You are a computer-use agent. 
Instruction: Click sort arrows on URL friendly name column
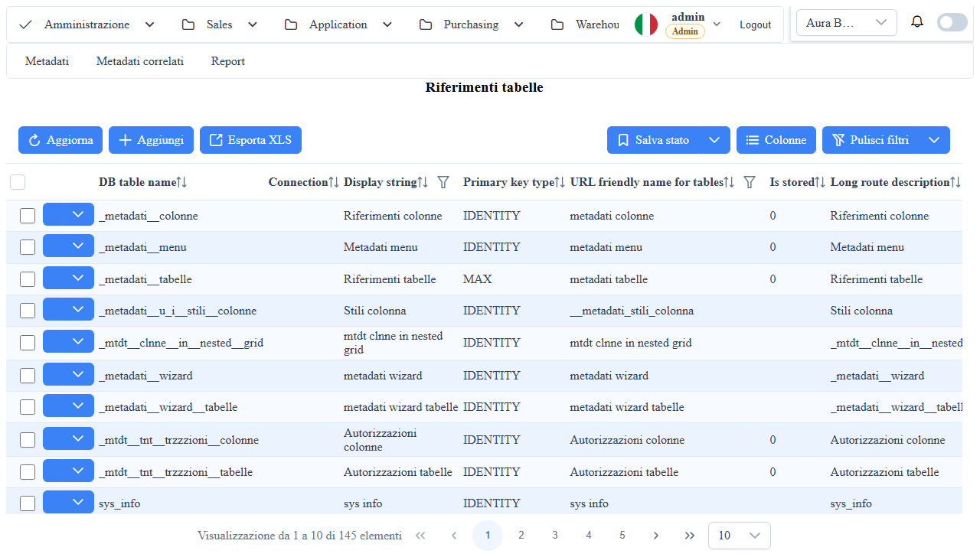click(x=729, y=182)
